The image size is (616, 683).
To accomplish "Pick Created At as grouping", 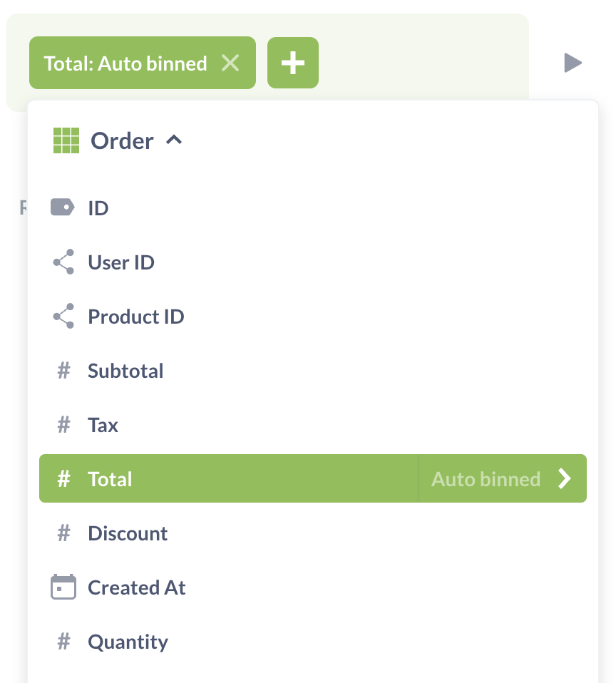I will 313,587.
